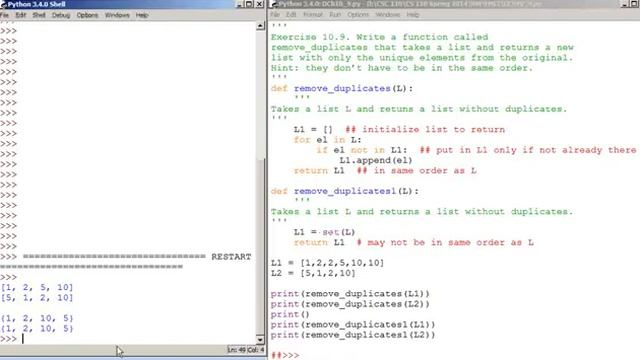This screenshot has width=640, height=360.
Task: Click the Python icon in Shell title bar
Action: (4, 4)
